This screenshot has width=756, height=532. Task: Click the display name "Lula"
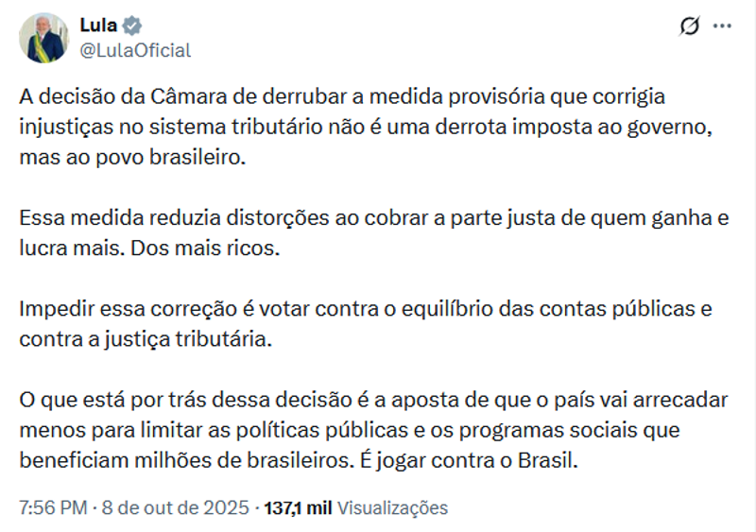98,26
